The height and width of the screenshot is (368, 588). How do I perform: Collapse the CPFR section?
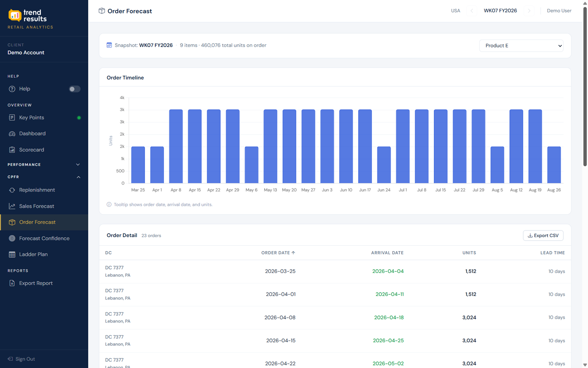click(78, 177)
